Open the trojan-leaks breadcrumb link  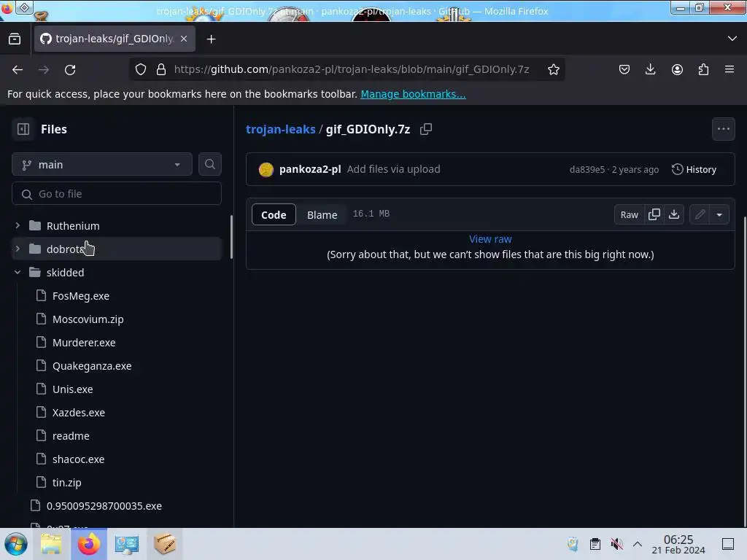(x=281, y=129)
